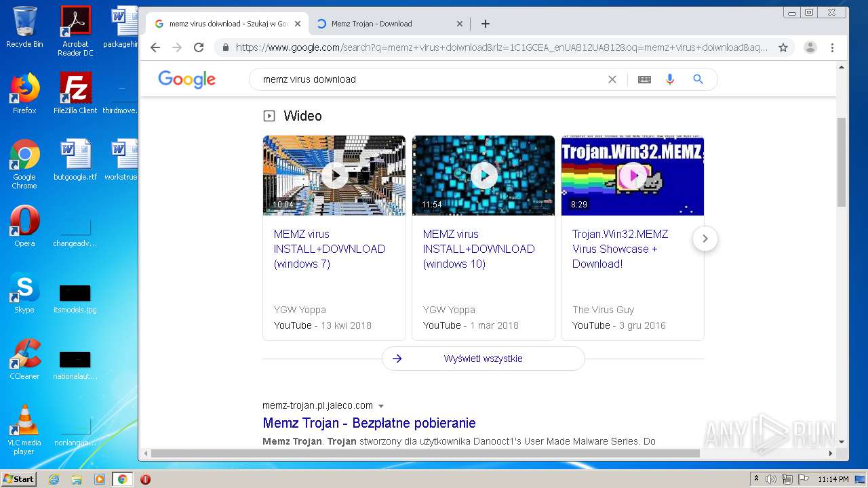Screen dimensions: 868x488
Task: Play the Windows 10 MEMZ video thumbnail
Action: (x=484, y=176)
